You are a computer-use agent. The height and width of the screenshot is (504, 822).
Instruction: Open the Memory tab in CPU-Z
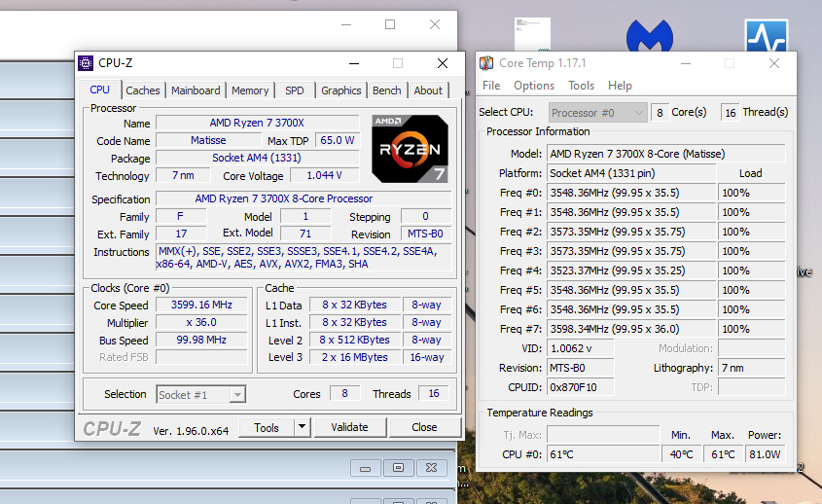click(x=250, y=90)
